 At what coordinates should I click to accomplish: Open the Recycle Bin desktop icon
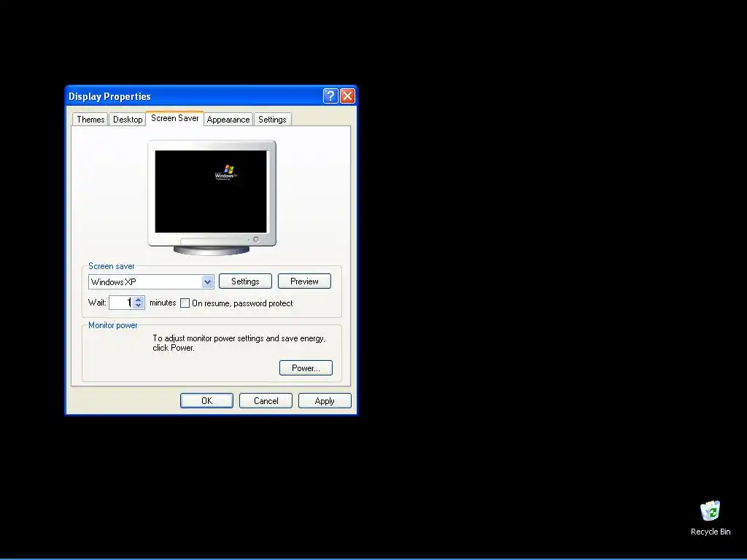coord(710,518)
